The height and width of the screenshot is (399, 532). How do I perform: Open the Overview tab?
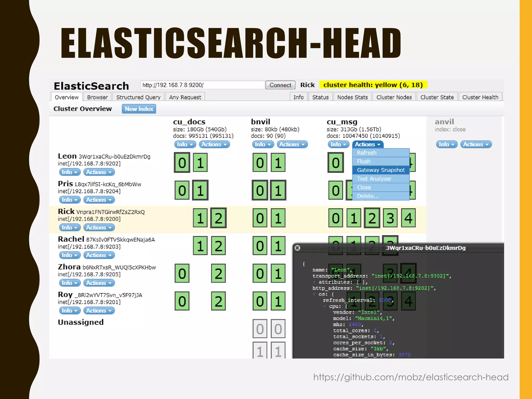pos(66,97)
